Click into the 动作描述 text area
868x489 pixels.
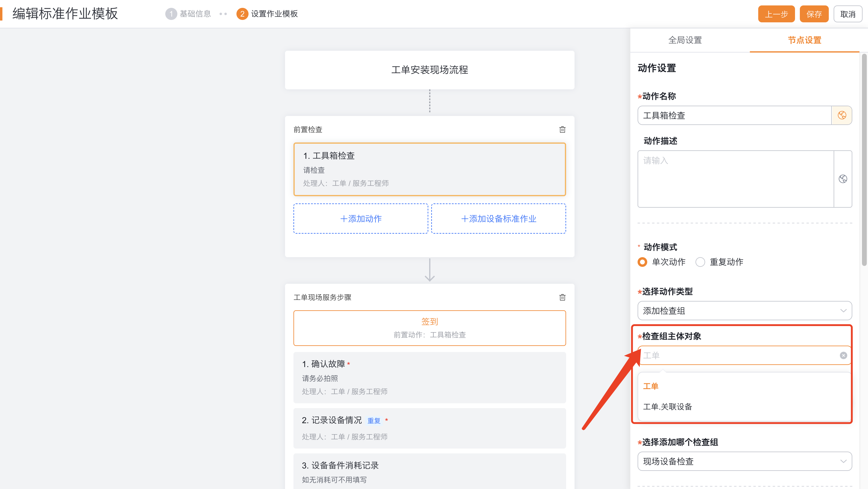pos(735,179)
